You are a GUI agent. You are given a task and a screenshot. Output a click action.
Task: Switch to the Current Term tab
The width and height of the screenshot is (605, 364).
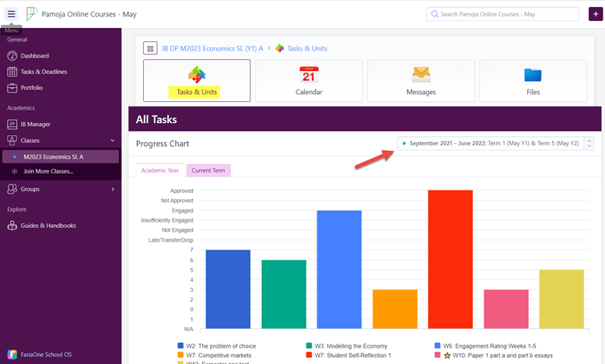coord(208,170)
